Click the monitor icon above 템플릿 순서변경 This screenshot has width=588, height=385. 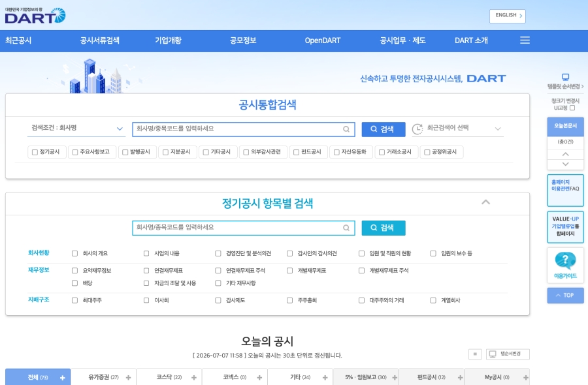click(x=565, y=77)
